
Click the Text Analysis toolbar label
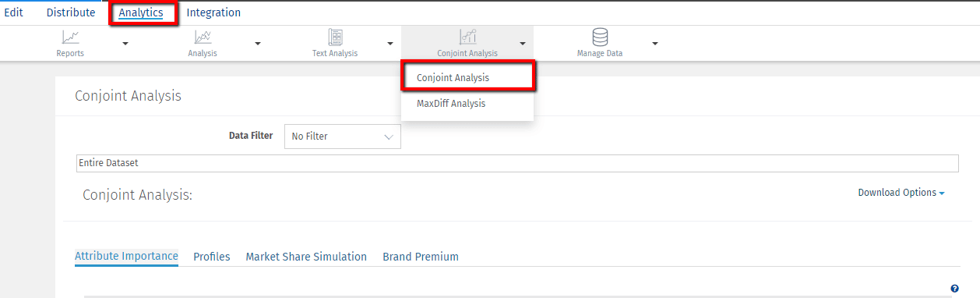335,53
